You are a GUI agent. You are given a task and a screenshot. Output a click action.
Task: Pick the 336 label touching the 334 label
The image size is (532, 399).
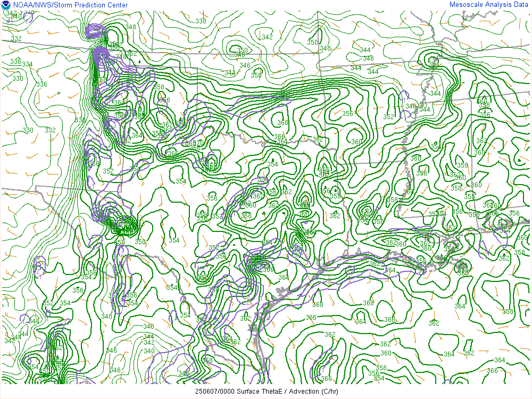tap(15, 62)
